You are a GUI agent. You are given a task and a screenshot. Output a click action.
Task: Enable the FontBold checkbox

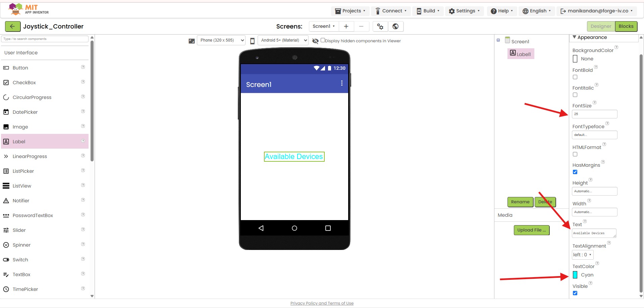pos(575,77)
